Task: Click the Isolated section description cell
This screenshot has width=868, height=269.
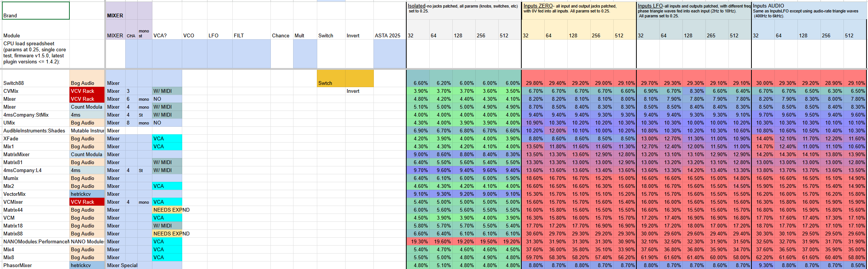Action: coord(464,11)
